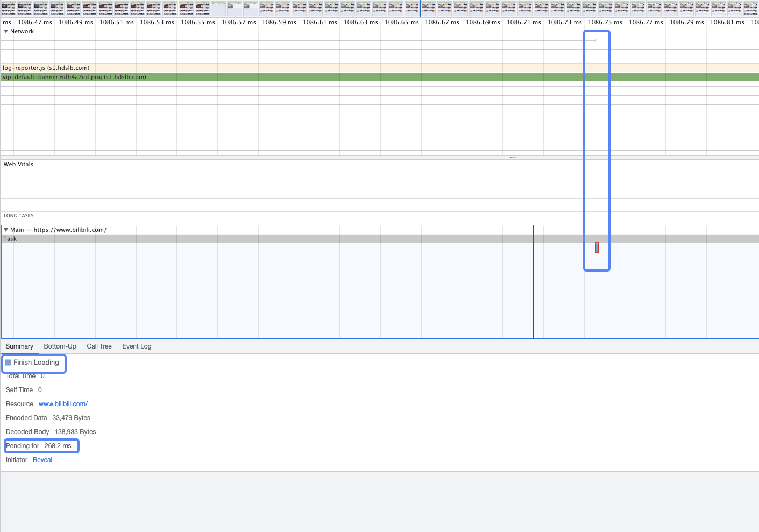Select the small red Finish Loading event marker

(x=597, y=247)
